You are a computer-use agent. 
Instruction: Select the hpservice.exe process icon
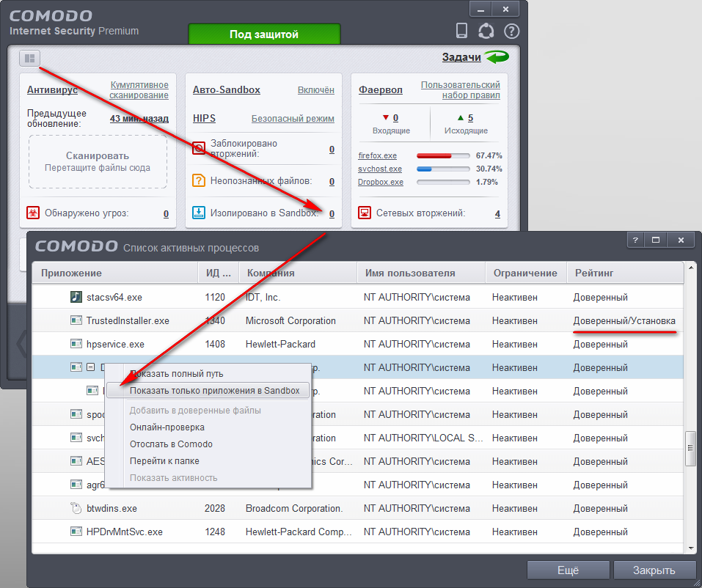(x=76, y=344)
